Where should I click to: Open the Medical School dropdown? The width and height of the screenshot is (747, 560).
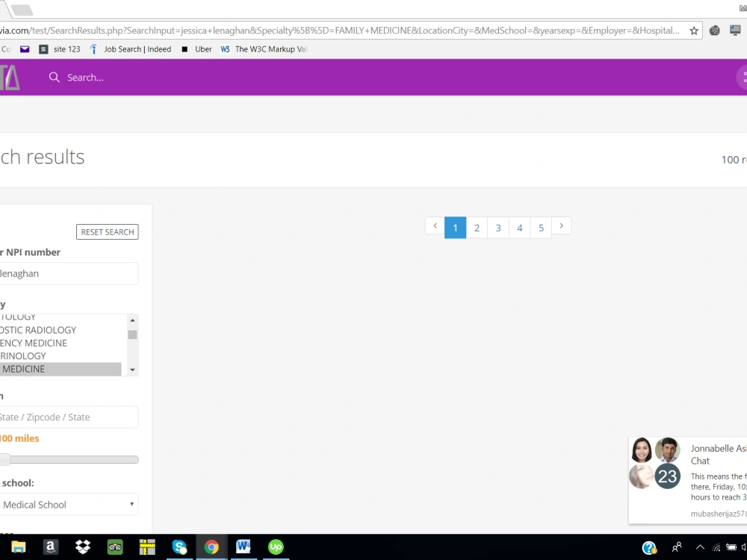coord(69,504)
